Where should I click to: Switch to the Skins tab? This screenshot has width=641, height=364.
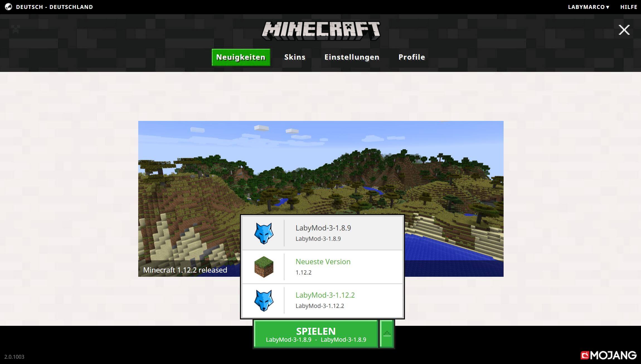point(295,57)
